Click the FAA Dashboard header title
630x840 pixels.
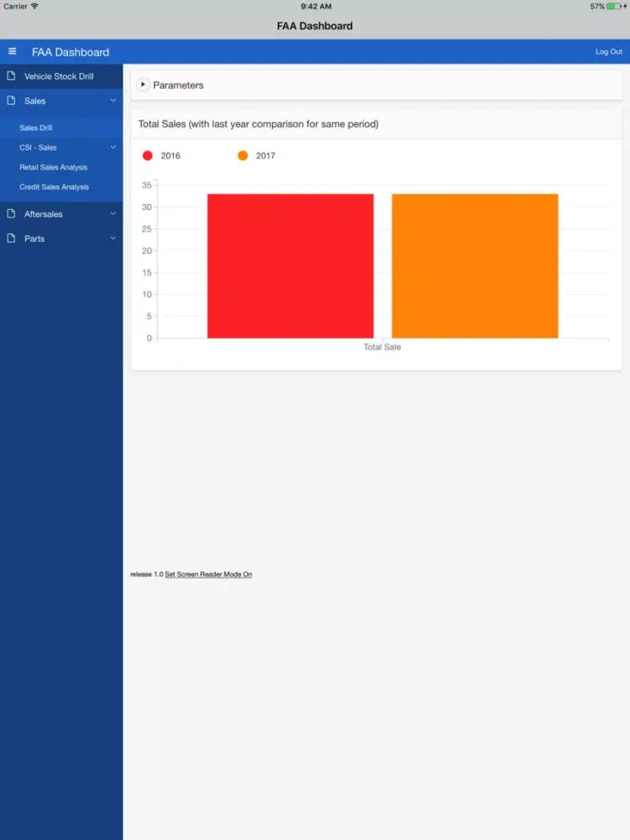(71, 52)
